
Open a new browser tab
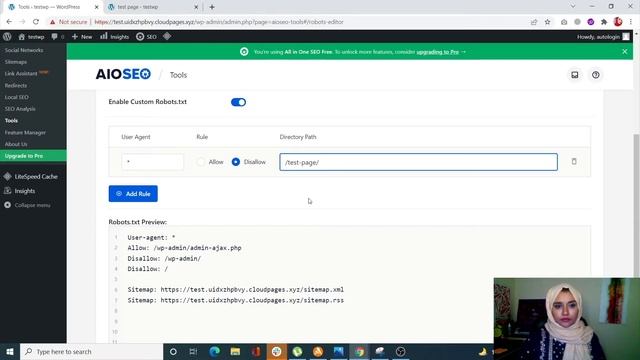[212, 7]
